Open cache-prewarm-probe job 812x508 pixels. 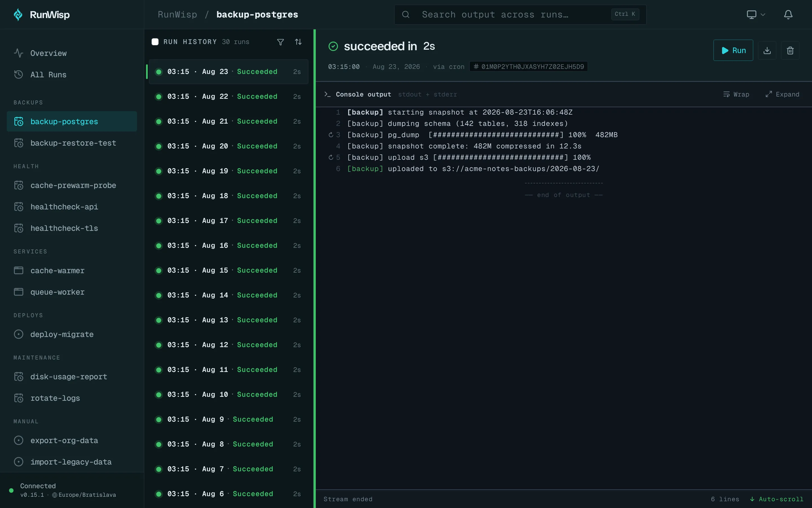[72, 185]
